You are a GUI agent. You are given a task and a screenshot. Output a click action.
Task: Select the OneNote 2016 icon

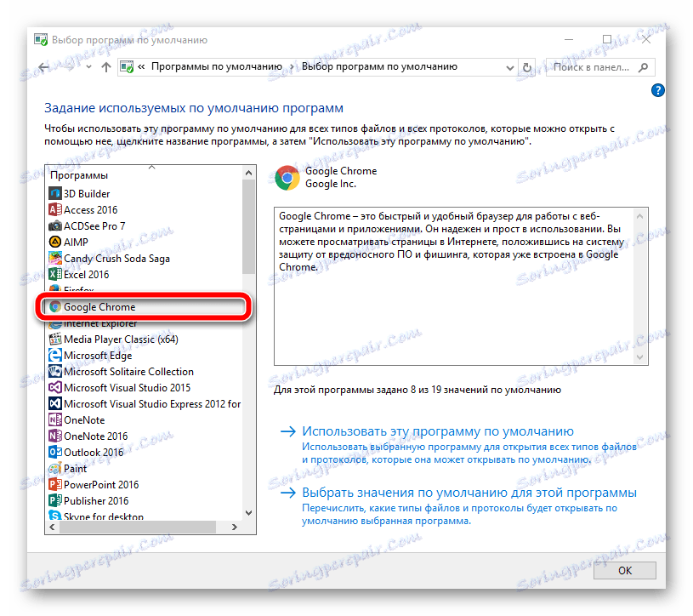54,436
